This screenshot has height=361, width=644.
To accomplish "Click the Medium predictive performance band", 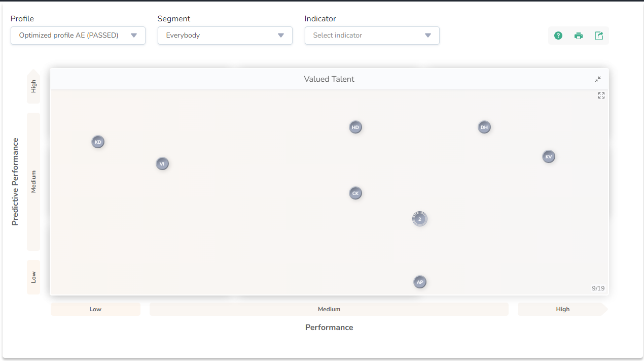I will click(x=33, y=182).
